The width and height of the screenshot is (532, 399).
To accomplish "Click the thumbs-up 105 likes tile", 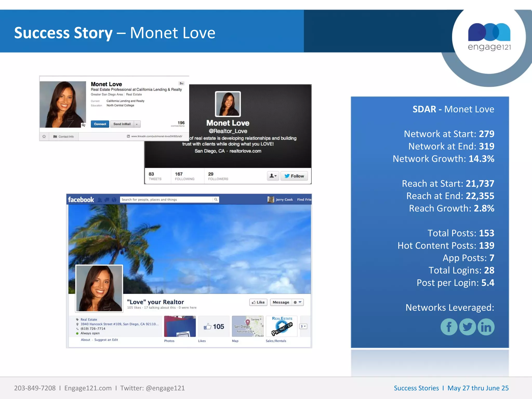I will (x=214, y=327).
